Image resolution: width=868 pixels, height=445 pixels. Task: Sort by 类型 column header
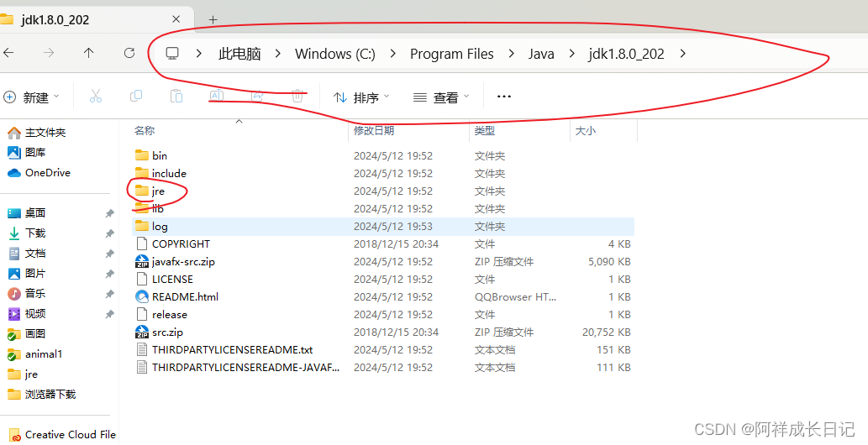[485, 131]
